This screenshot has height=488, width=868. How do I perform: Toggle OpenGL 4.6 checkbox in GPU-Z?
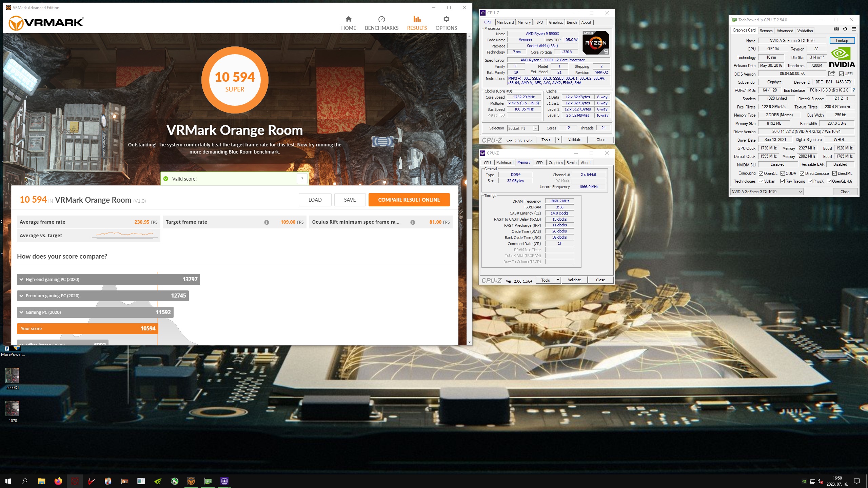pyautogui.click(x=829, y=181)
